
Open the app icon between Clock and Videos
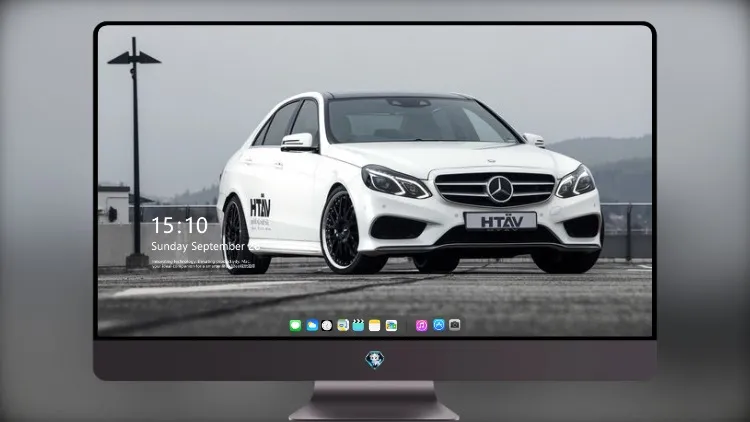[x=342, y=325]
